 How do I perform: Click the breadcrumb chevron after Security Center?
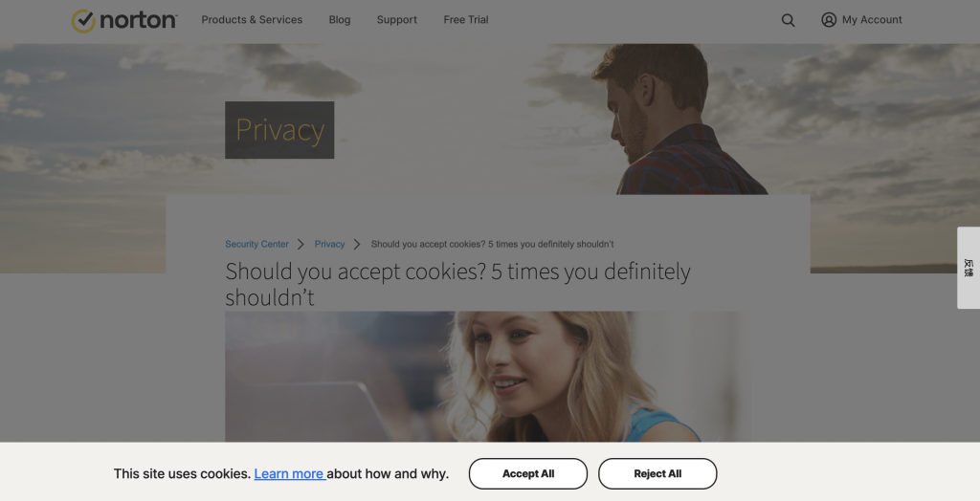301,244
